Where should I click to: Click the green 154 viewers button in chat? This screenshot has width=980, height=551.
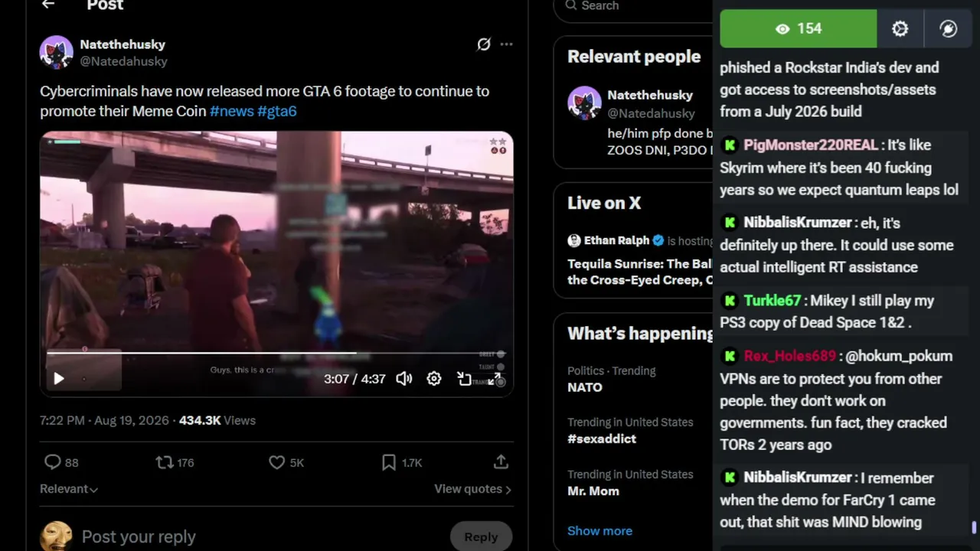coord(799,28)
